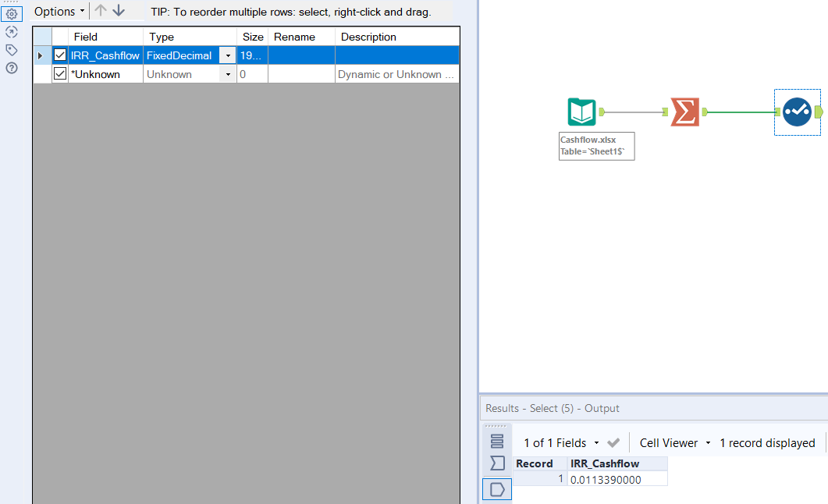Select the Summarize tool on the canvas
This screenshot has height=504, width=828.
coord(684,112)
